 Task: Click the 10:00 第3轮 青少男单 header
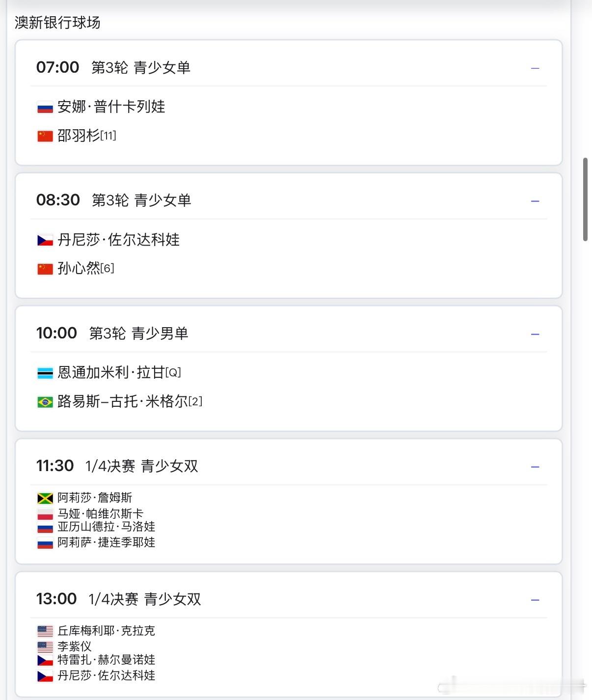click(112, 334)
